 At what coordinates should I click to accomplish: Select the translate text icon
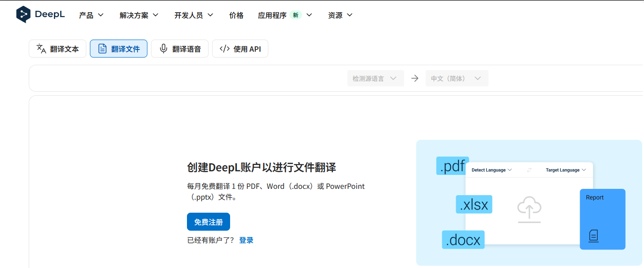click(x=41, y=49)
